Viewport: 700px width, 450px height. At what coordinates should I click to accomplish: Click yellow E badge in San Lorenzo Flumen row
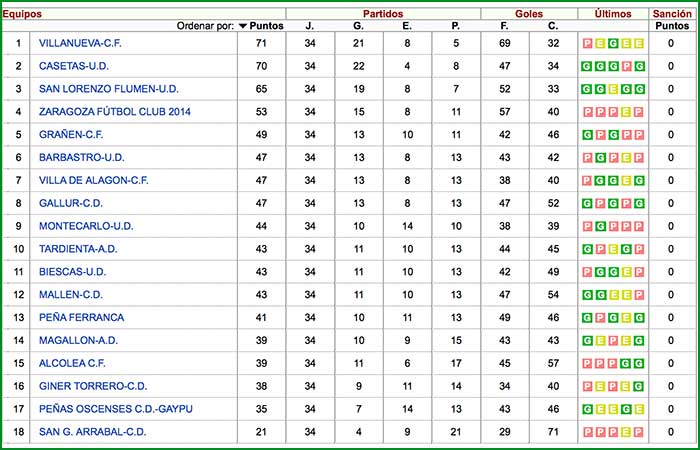[x=611, y=90]
